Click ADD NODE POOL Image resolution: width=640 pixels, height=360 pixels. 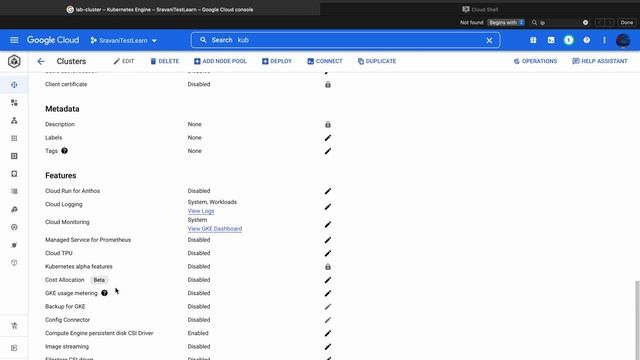point(220,61)
